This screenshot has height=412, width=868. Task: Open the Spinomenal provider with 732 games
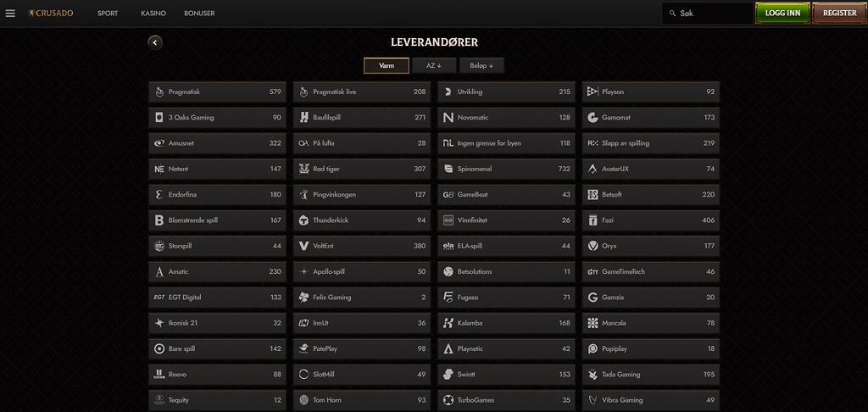pyautogui.click(x=507, y=169)
